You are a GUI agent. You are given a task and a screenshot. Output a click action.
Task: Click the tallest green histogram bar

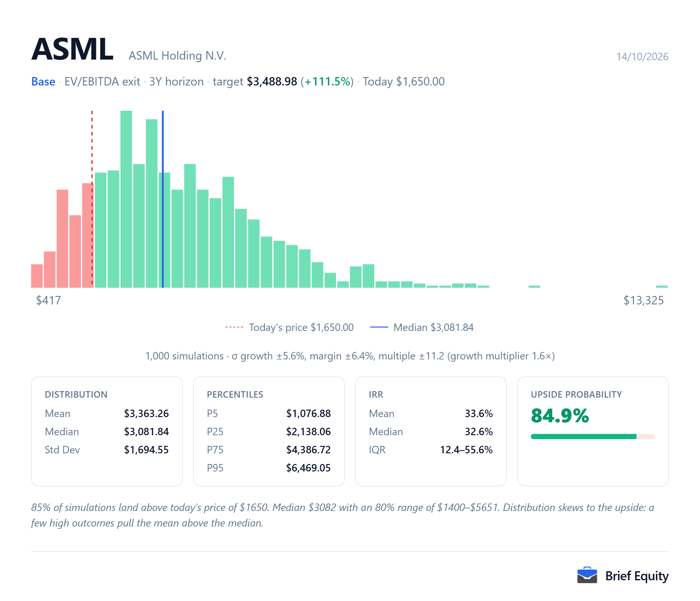126,199
